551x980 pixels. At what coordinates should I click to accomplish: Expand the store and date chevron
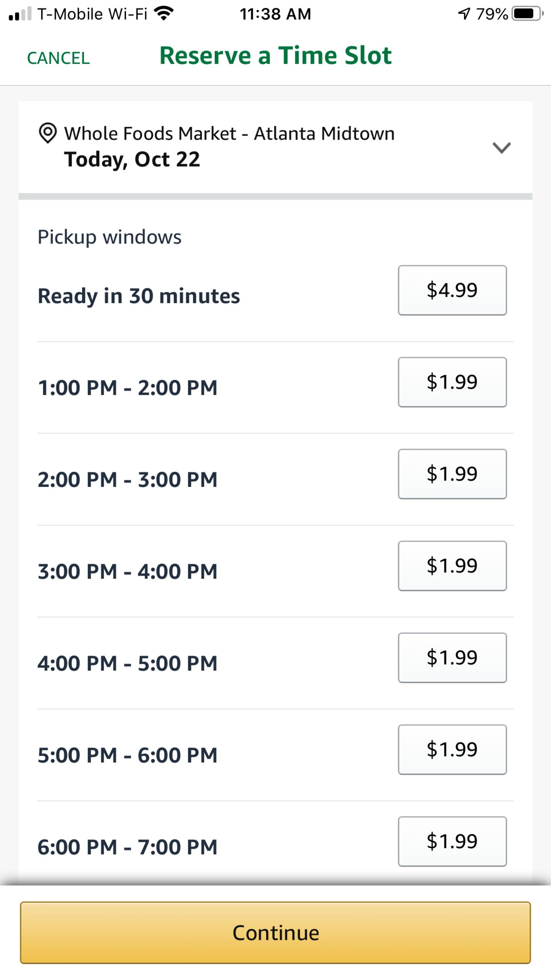(501, 147)
